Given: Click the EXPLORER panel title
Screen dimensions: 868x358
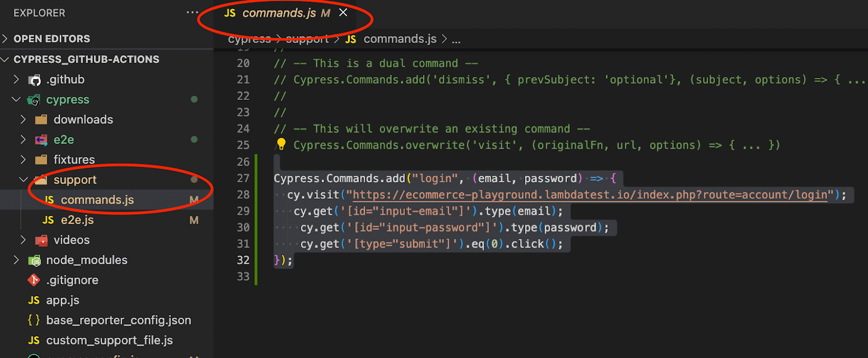Looking at the screenshot, I should (x=39, y=12).
